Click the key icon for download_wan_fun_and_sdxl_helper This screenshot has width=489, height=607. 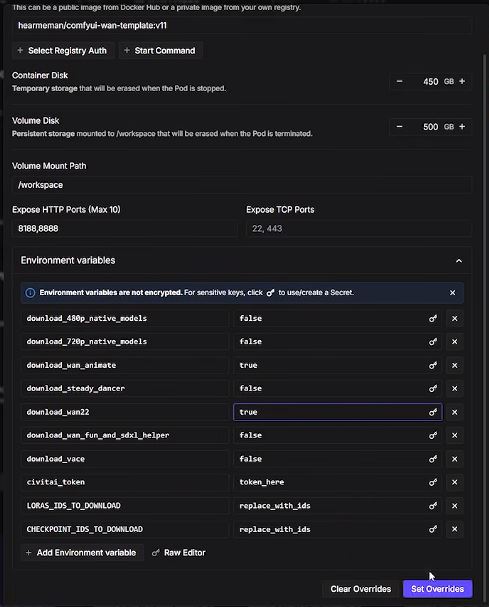tap(432, 436)
